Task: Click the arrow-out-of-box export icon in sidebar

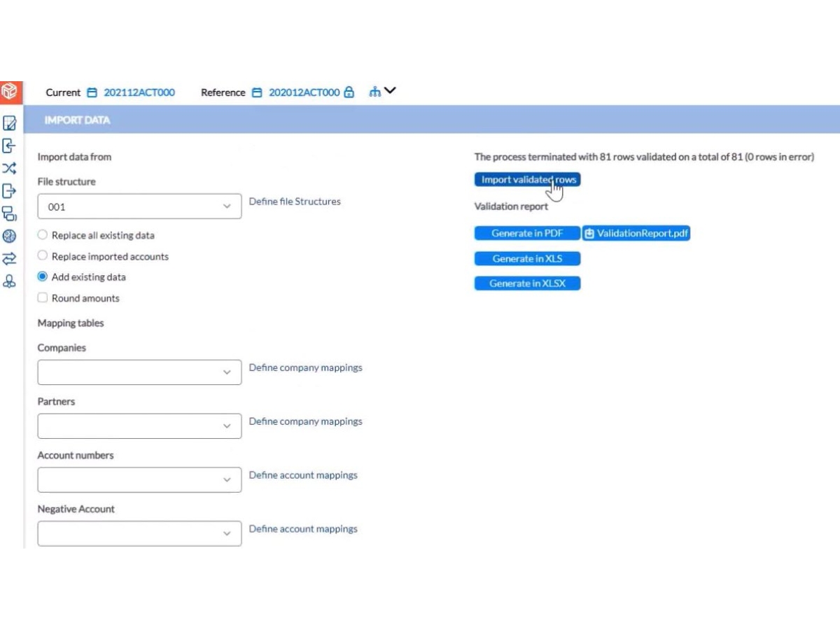Action: 9,190
